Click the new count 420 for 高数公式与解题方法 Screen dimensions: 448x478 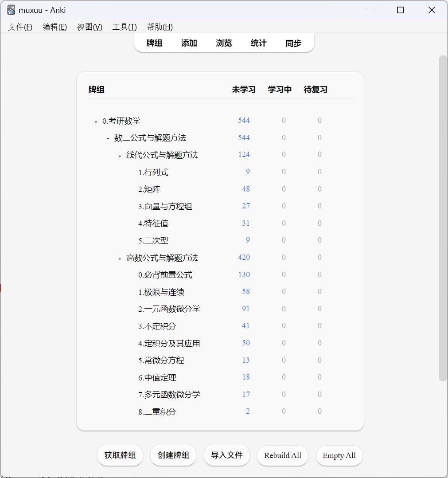(244, 257)
